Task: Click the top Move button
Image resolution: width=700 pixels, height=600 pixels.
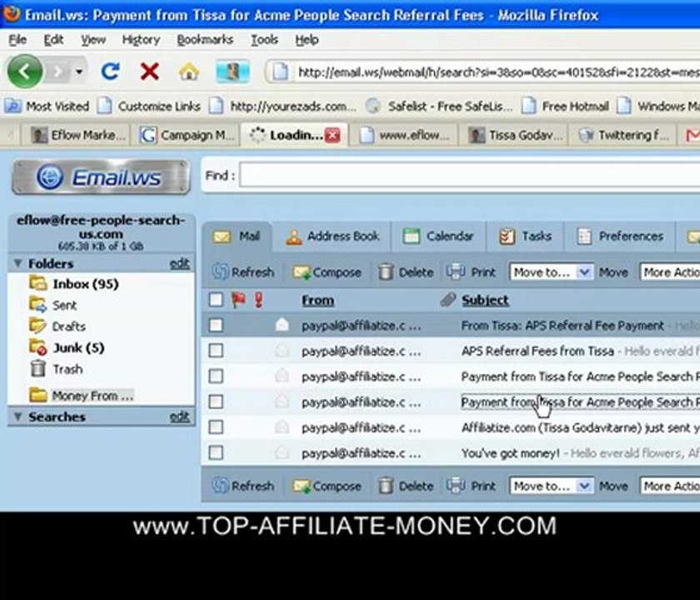Action: pos(613,272)
